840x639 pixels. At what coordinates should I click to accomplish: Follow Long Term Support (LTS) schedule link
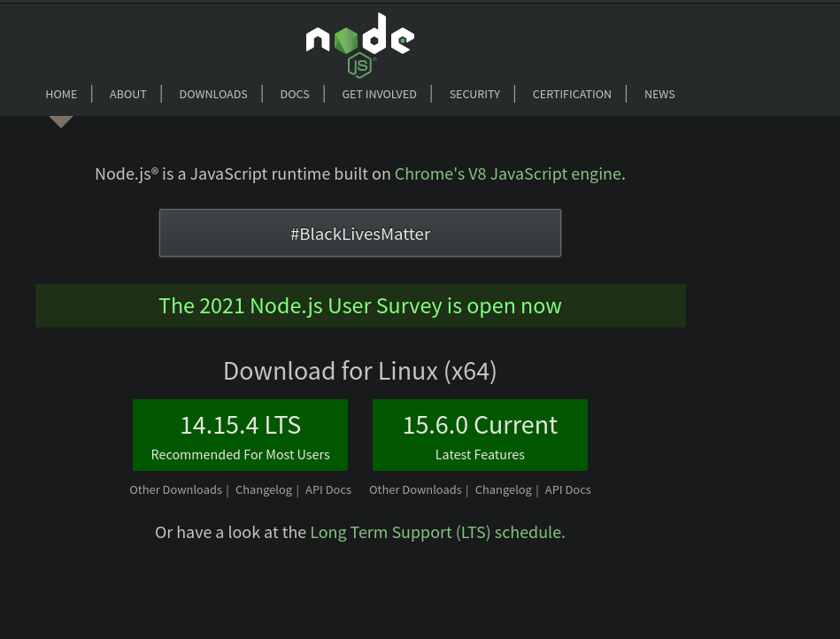coord(437,533)
